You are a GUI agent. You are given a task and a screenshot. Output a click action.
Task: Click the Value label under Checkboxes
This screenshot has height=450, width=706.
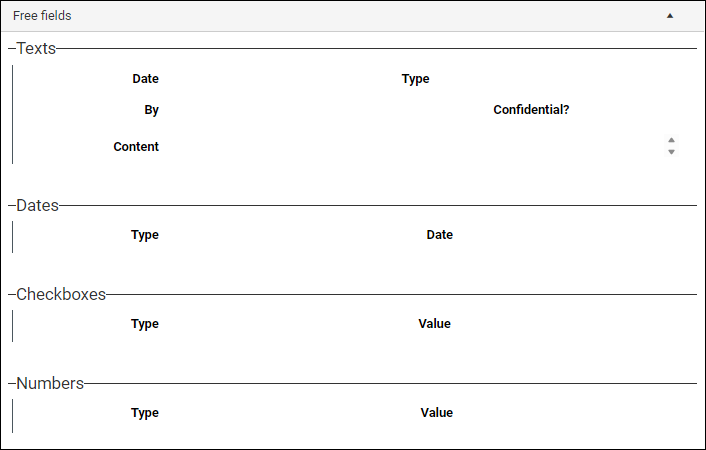434,324
